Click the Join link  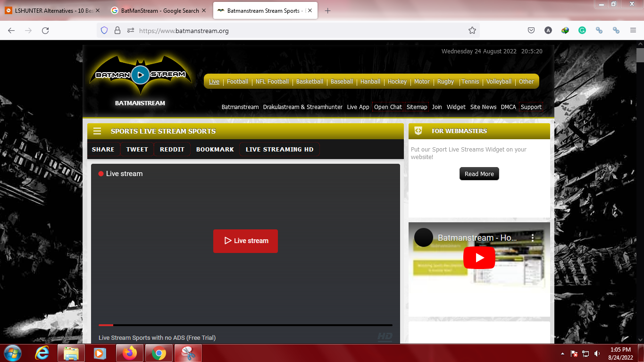click(x=437, y=107)
